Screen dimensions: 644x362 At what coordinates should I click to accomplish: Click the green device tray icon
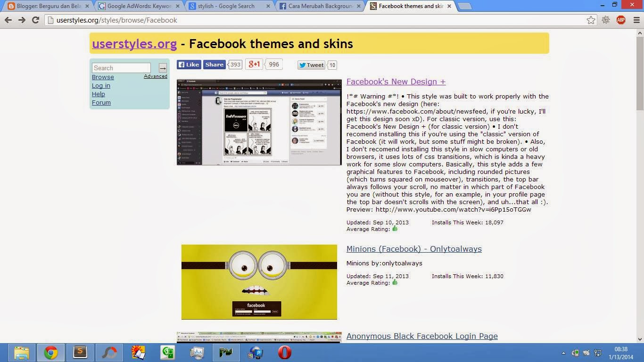(x=575, y=353)
